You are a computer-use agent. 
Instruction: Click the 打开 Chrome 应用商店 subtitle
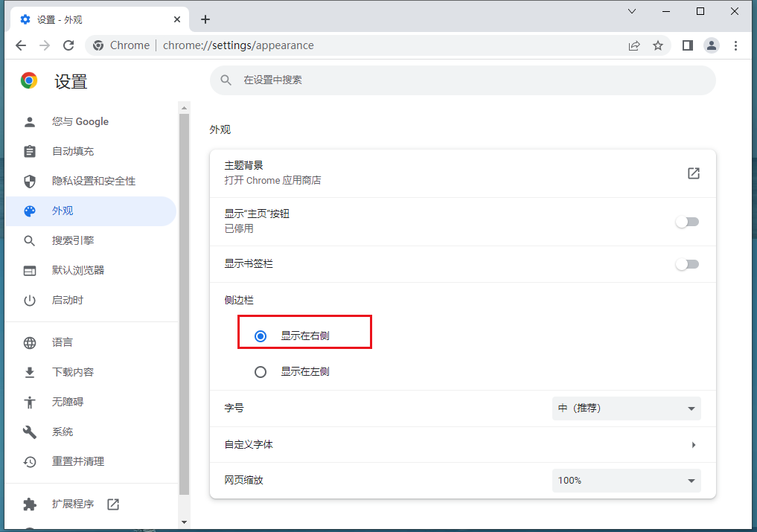pos(272,181)
